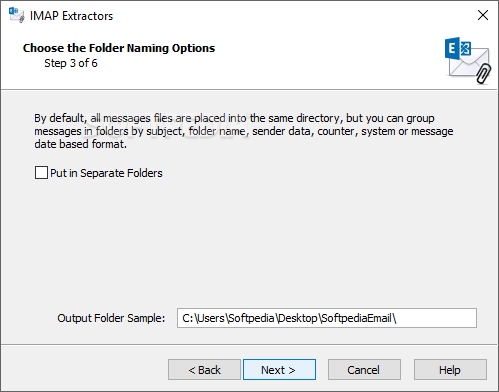Close the IMAP Extractors window
This screenshot has width=499, height=392.
tap(483, 15)
